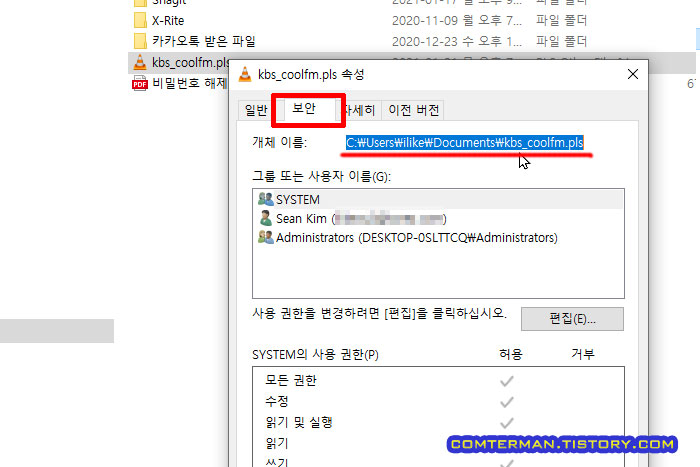The image size is (700, 467).
Task: Select kbs_coolfm.pls file in Explorer list
Action: (x=191, y=63)
